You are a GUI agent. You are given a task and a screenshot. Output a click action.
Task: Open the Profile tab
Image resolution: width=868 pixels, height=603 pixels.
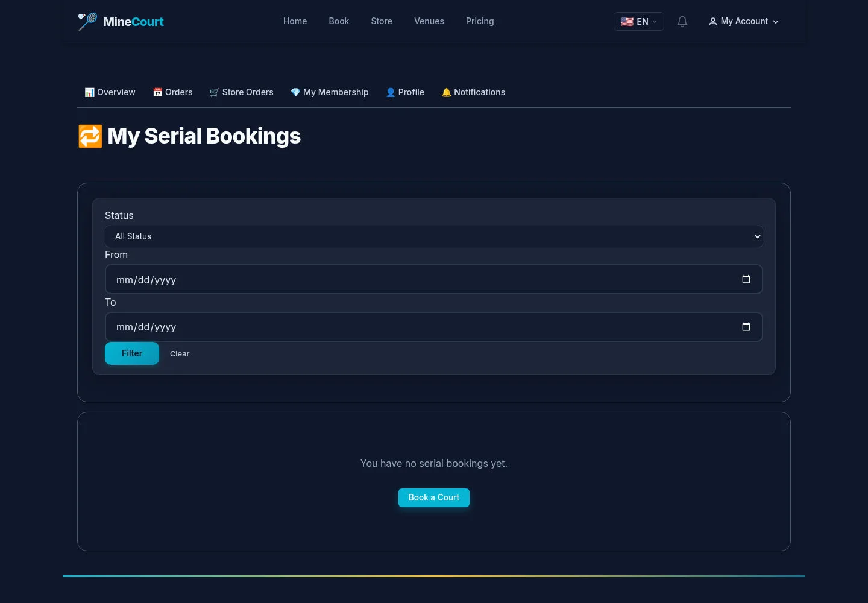(x=405, y=92)
